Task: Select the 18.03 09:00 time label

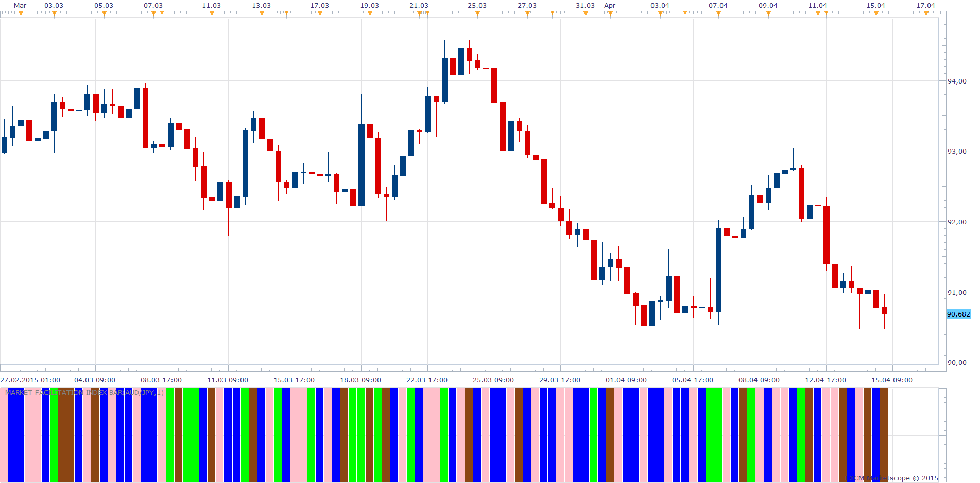Action: pyautogui.click(x=360, y=380)
